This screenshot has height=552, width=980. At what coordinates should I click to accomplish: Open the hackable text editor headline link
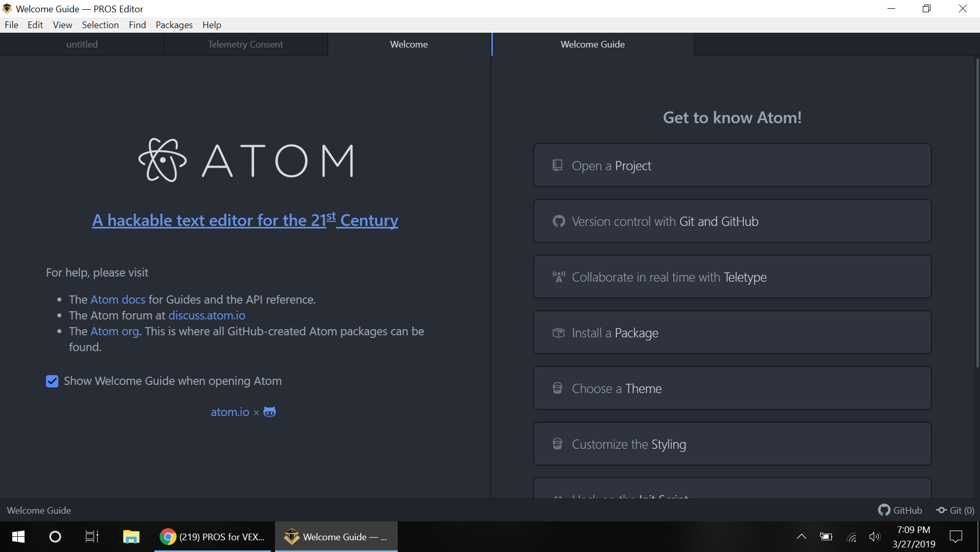[x=245, y=220]
